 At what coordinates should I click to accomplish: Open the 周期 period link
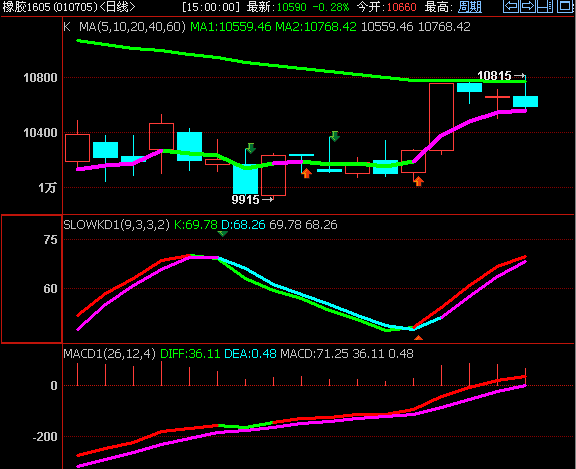pyautogui.click(x=470, y=7)
